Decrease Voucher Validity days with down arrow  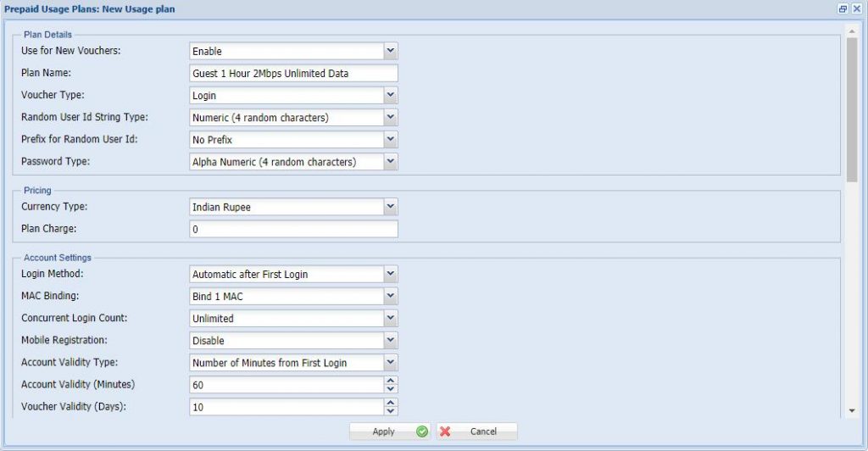[391, 412]
